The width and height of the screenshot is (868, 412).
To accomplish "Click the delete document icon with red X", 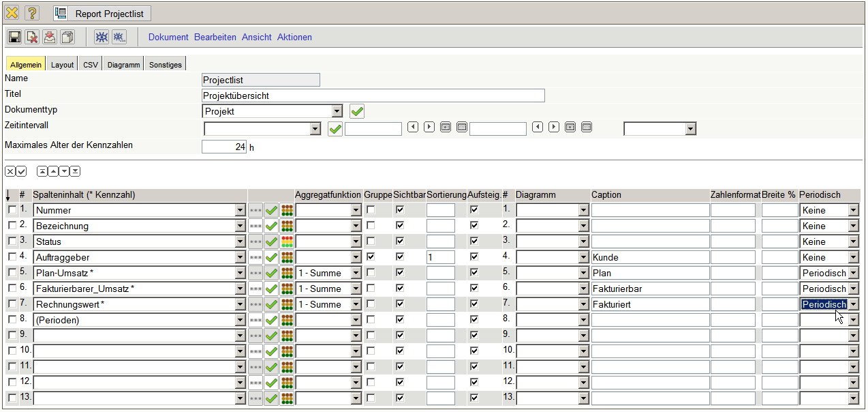I will coord(32,37).
